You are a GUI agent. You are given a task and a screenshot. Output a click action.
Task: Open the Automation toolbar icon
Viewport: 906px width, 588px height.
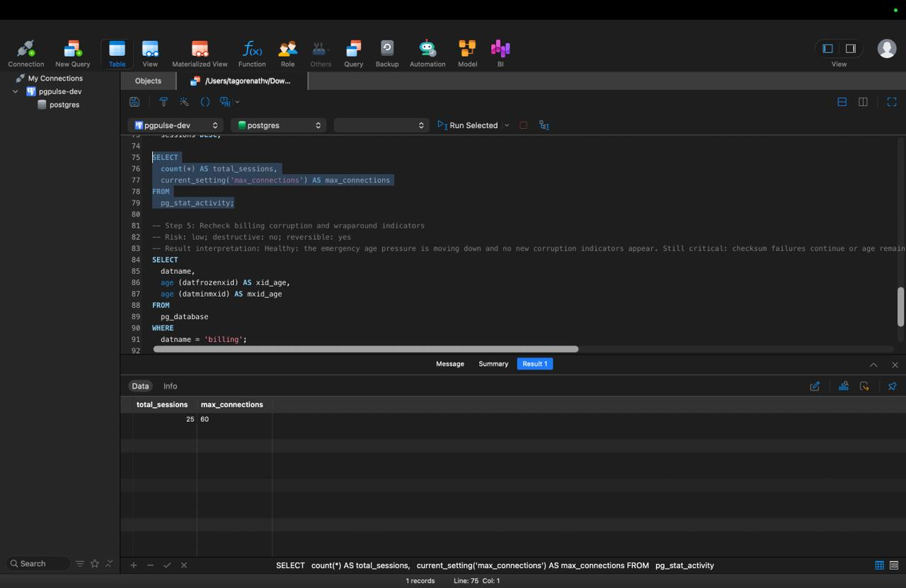(x=428, y=54)
